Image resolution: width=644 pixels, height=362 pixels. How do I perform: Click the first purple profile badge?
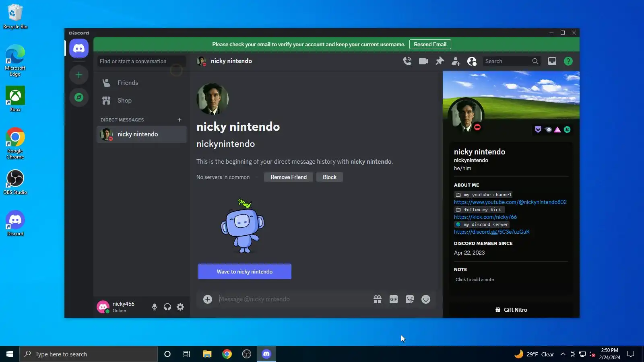(538, 130)
